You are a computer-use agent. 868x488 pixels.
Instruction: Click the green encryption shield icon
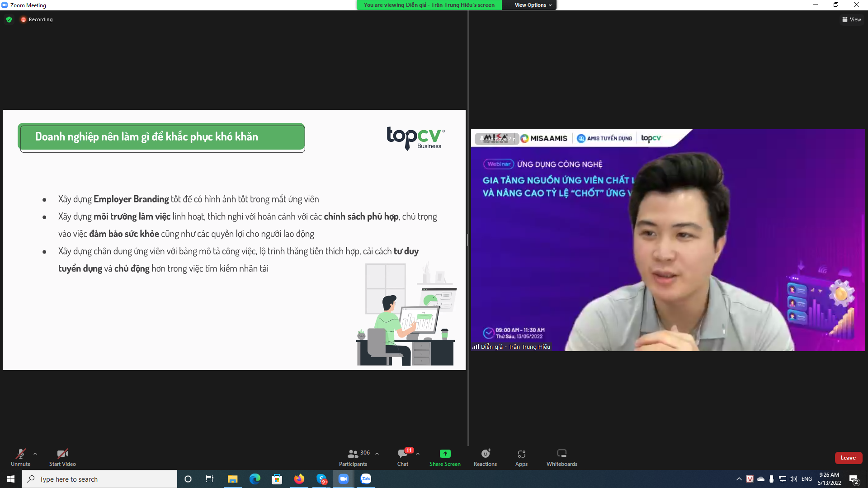[x=9, y=19]
